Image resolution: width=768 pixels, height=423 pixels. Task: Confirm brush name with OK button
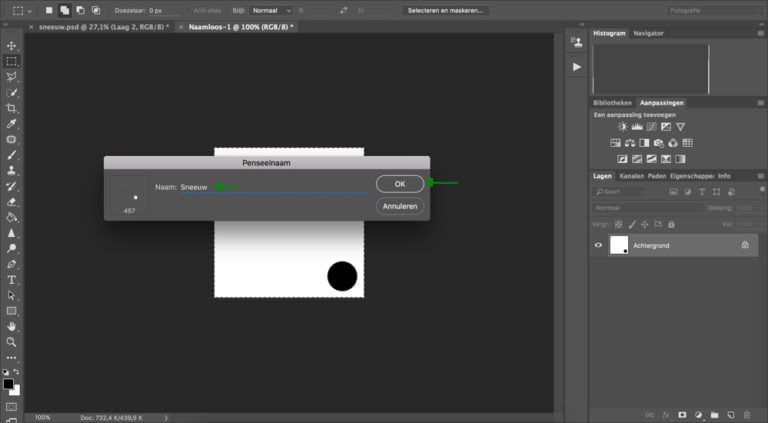click(x=400, y=184)
